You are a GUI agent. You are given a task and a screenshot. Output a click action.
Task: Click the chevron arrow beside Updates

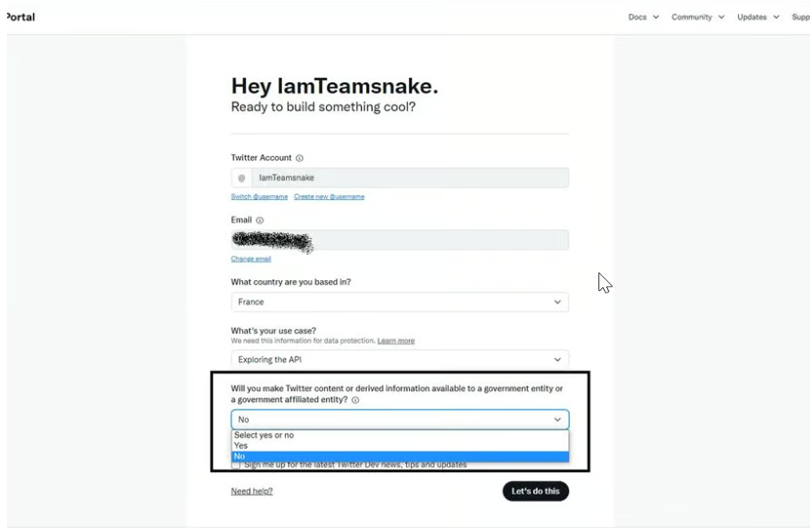coord(776,18)
